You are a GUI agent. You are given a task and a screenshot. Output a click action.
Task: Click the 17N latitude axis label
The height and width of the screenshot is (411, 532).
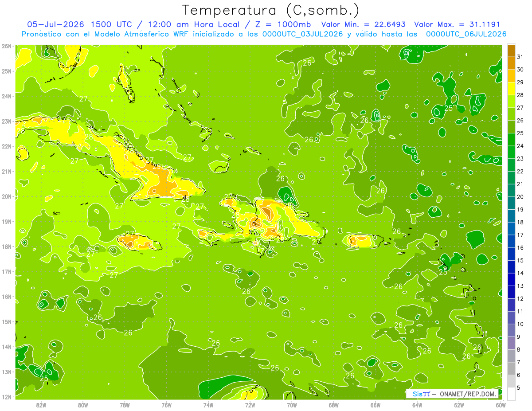pos(6,272)
